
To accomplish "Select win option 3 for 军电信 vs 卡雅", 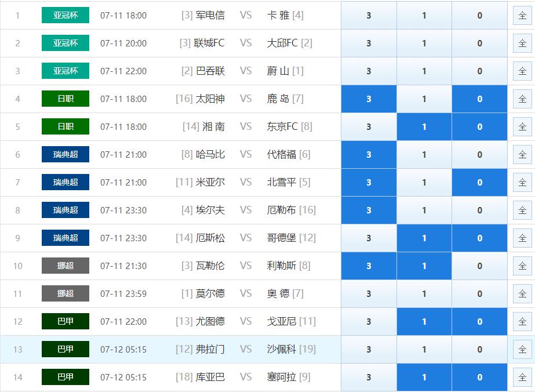I will pyautogui.click(x=369, y=16).
